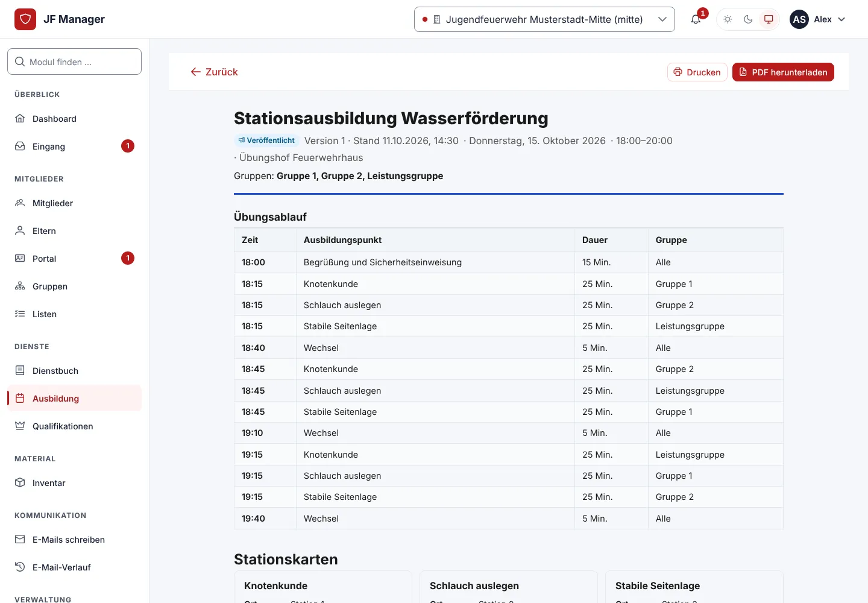Click the Eingang unread count badge
Screen dimensions: 868x603
pyautogui.click(x=128, y=146)
